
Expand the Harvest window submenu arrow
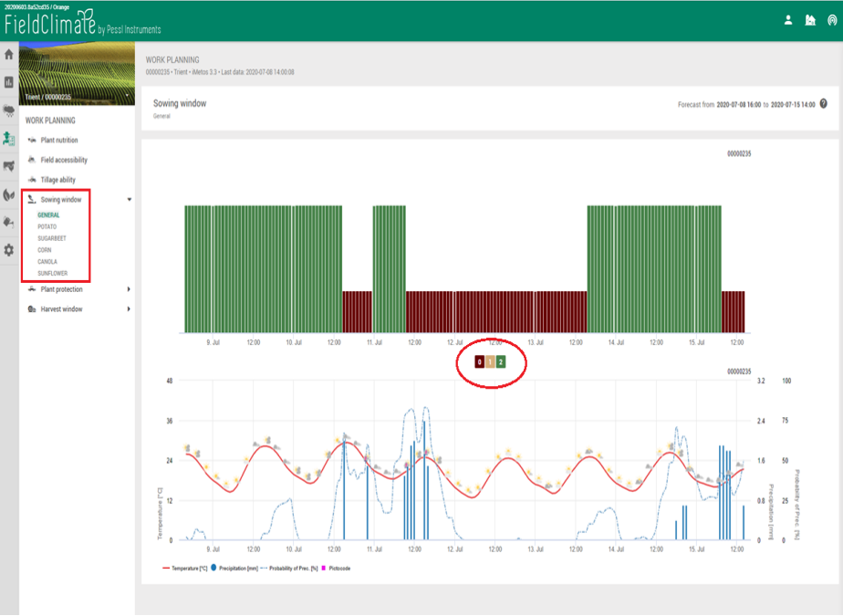coord(129,309)
